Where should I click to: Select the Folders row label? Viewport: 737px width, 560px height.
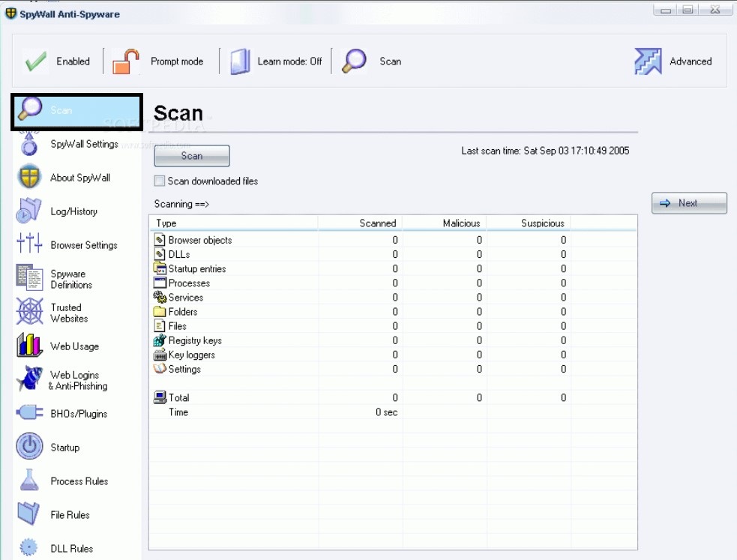click(x=183, y=312)
